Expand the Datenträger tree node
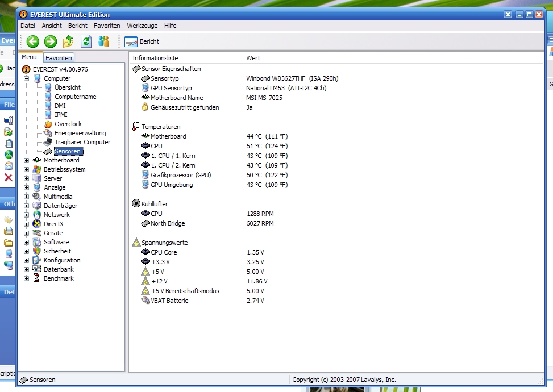Viewport: 553px width, 392px height. pyautogui.click(x=27, y=206)
